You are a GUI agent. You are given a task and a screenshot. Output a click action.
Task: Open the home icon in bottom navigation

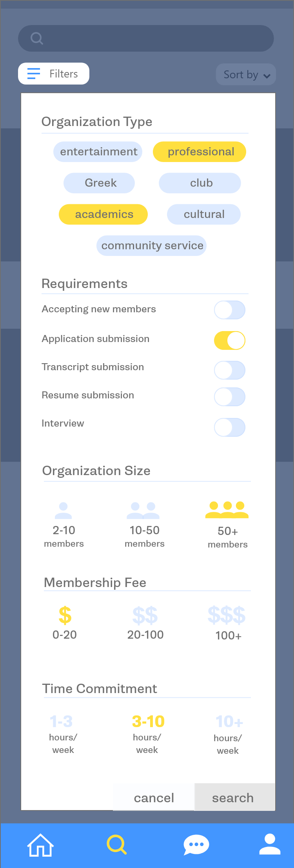coord(40,845)
